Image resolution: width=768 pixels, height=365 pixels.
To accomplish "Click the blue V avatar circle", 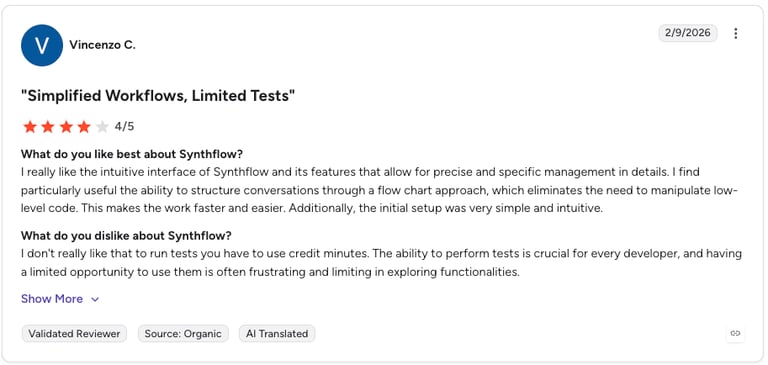I will [42, 45].
